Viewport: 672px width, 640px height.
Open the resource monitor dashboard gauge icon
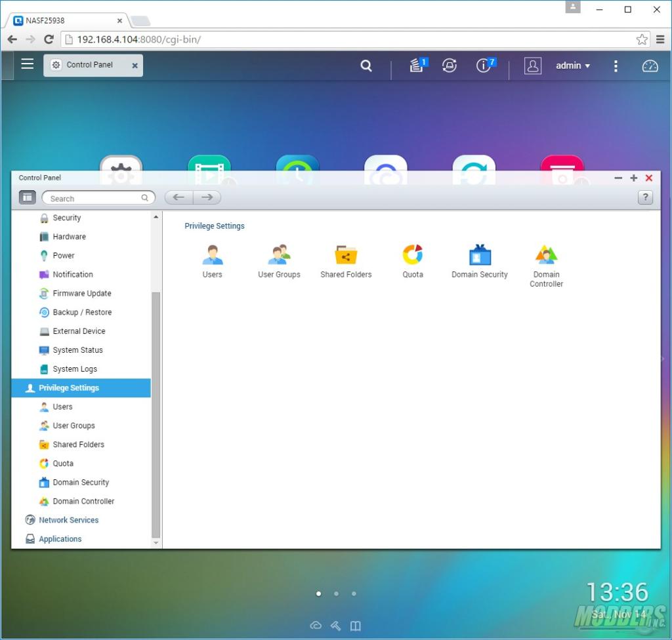click(650, 66)
